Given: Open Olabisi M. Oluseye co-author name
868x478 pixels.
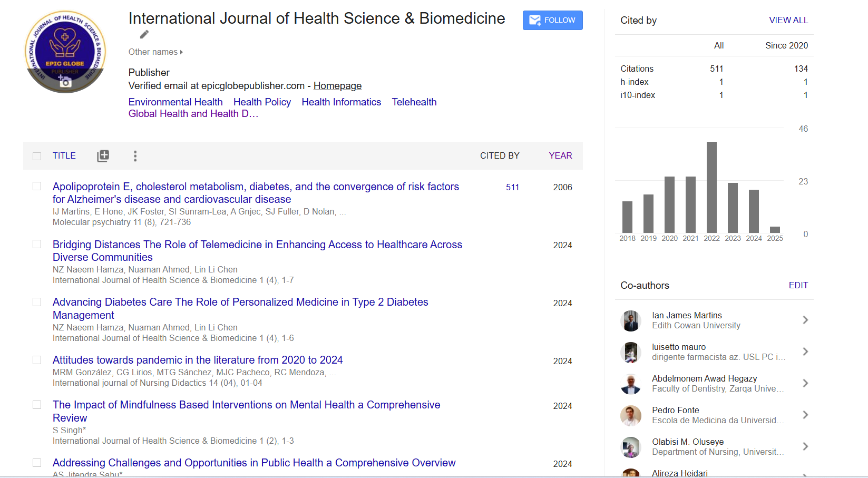Looking at the screenshot, I should (688, 442).
